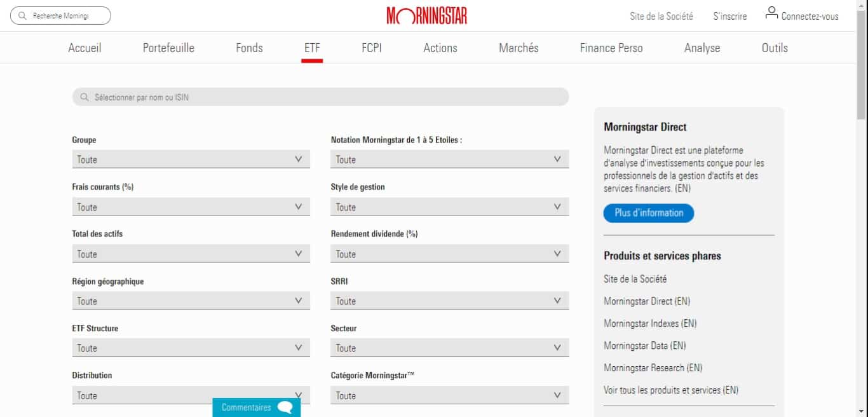The width and height of the screenshot is (868, 417).
Task: Open the Marchés navigation item
Action: pyautogui.click(x=519, y=48)
